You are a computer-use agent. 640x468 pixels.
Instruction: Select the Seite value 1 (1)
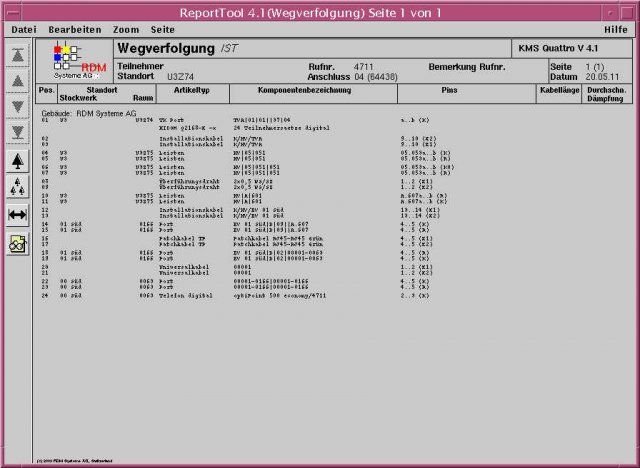coord(595,67)
